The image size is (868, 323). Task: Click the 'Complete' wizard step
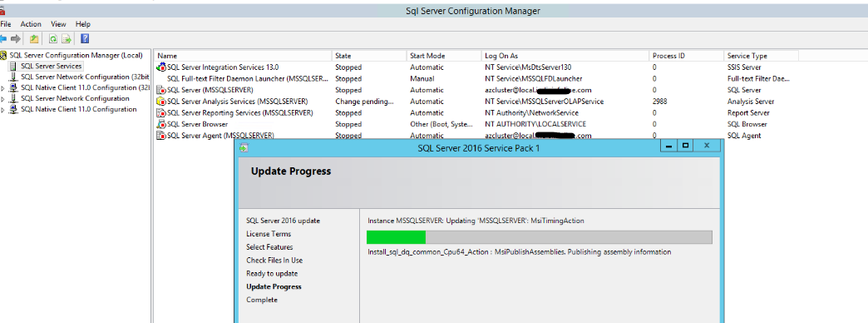click(262, 300)
